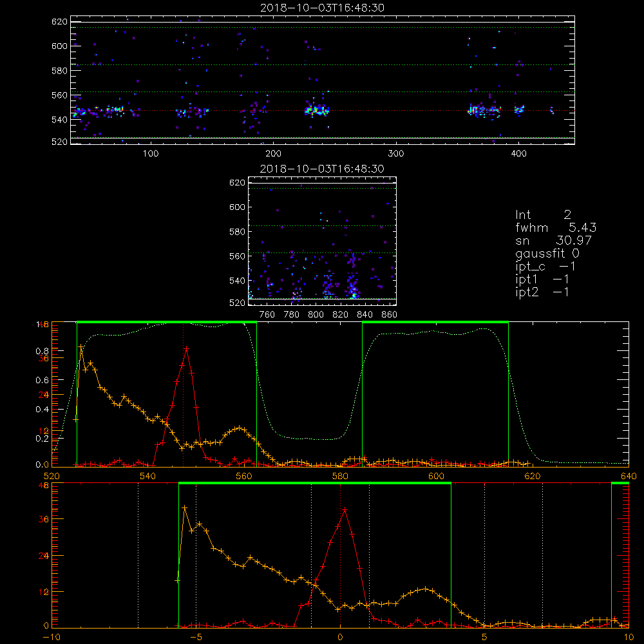
Task: Select the 'ipt2 -1' line
Action: coord(542,292)
